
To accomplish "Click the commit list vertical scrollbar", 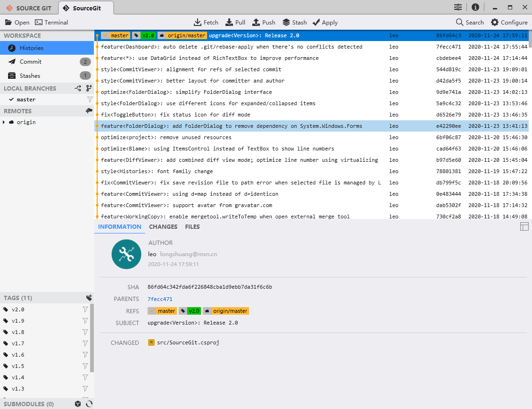I will 530,39.
